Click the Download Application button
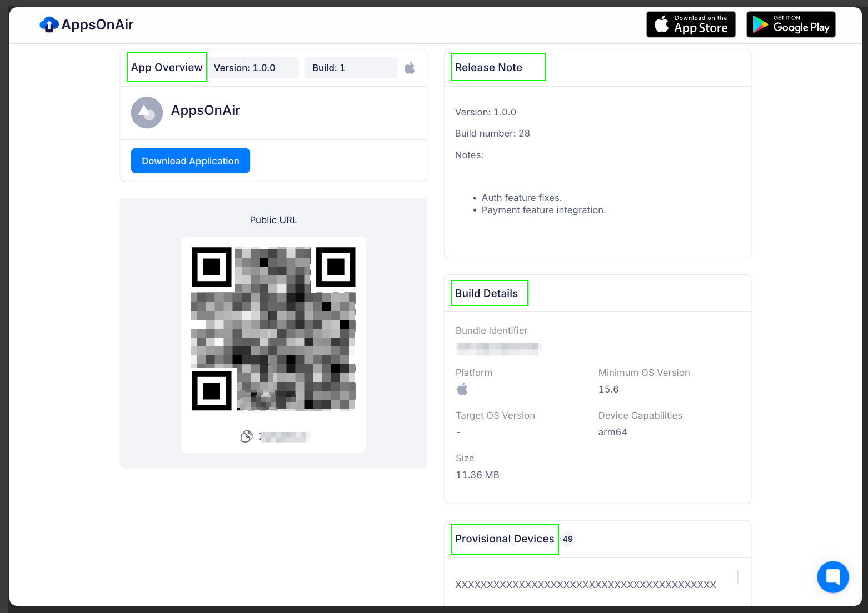The image size is (868, 613). tap(191, 160)
